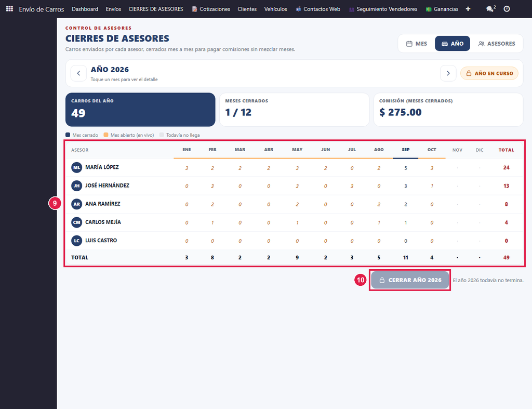This screenshot has height=409, width=532.
Task: Select the SEP month column header
Action: click(406, 150)
